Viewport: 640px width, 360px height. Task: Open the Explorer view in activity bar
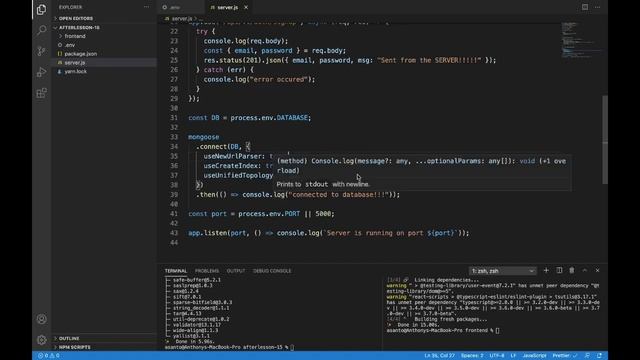click(41, 9)
